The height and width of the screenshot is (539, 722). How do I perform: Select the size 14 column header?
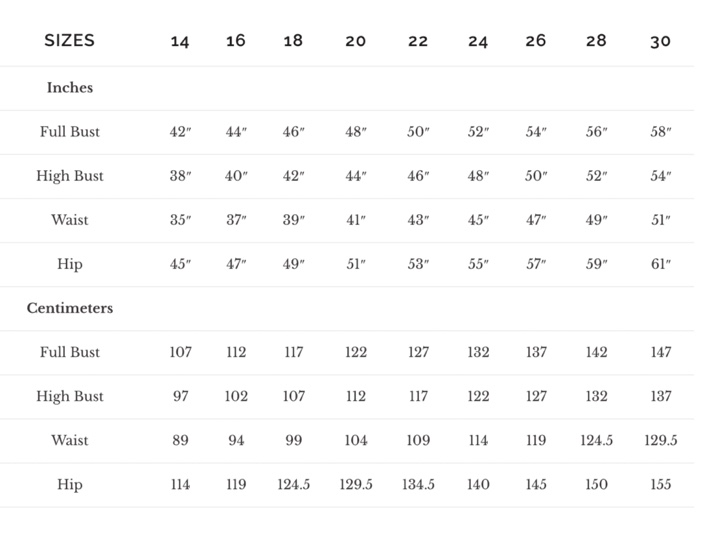pos(180,41)
